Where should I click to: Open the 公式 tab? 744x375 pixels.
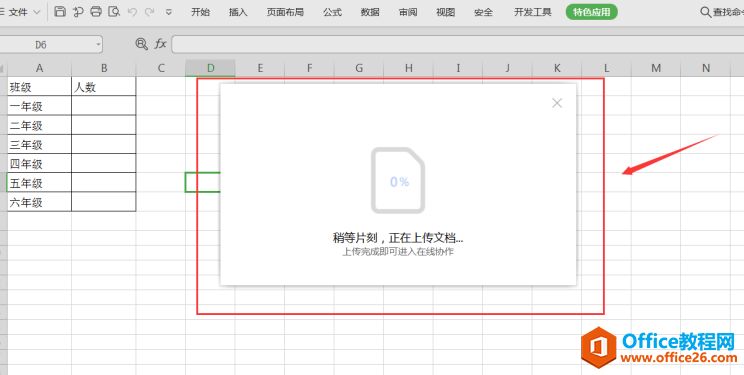(x=333, y=12)
